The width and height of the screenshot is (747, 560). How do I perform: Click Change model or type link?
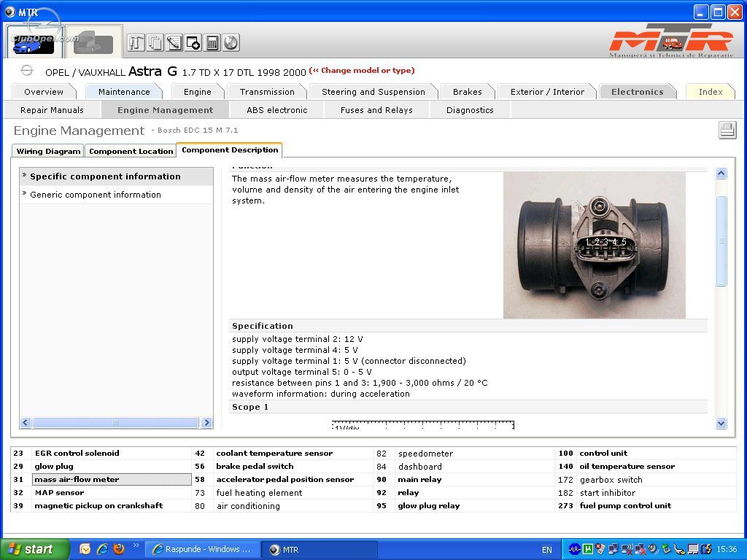(x=362, y=71)
